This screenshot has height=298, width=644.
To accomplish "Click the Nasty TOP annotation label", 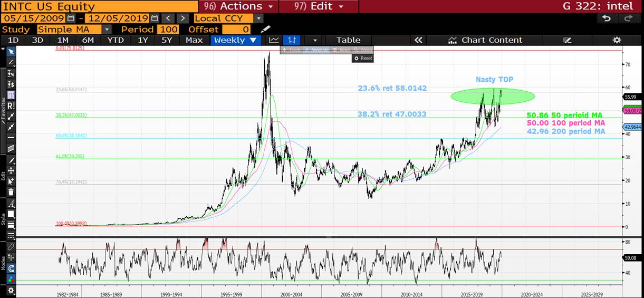I will (494, 80).
